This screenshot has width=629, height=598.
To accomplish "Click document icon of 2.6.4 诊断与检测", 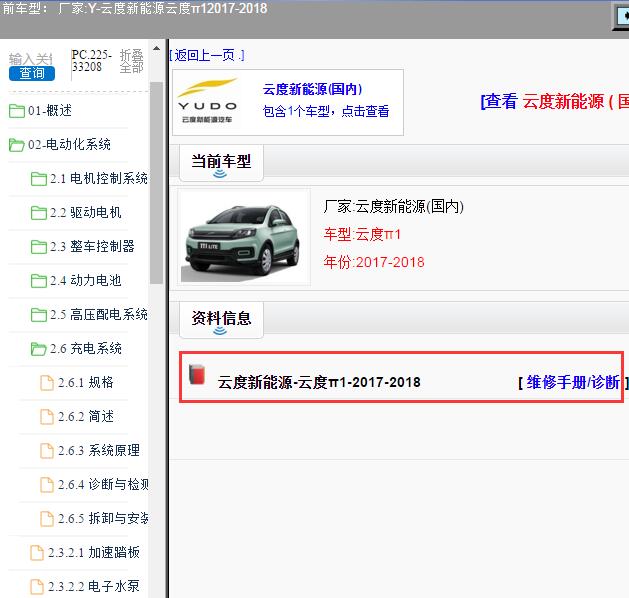I will click(x=47, y=485).
